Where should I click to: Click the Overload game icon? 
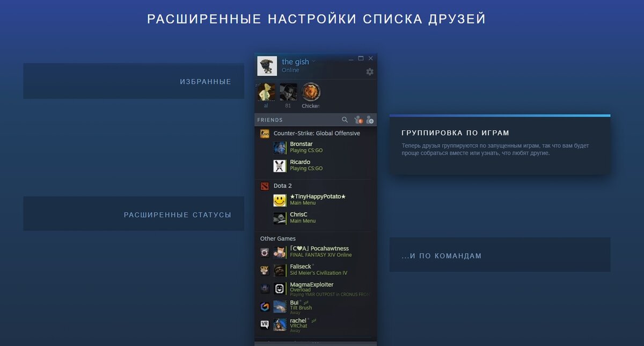[265, 289]
